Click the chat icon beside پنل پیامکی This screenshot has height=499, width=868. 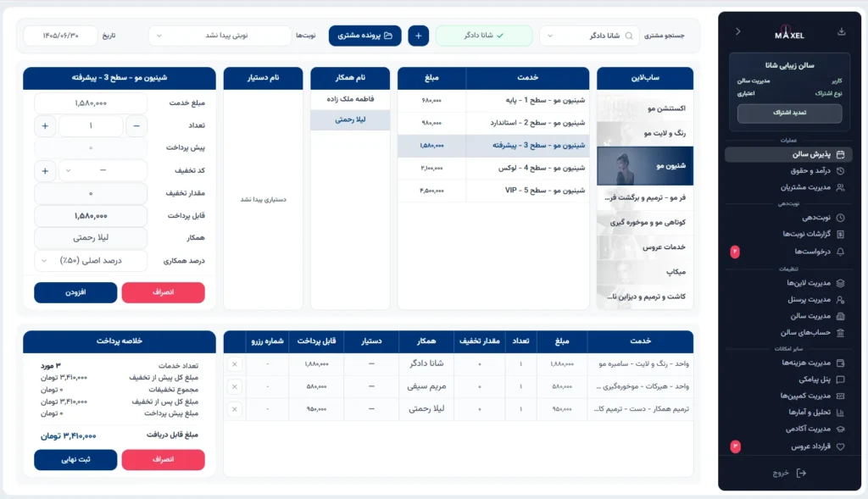[x=840, y=380]
